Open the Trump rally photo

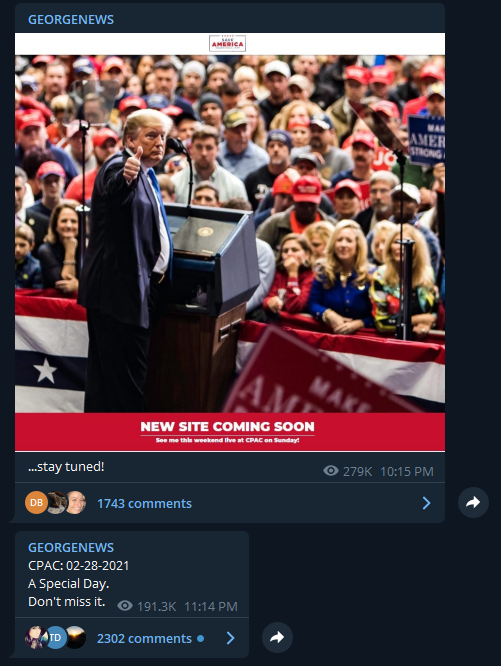230,234
